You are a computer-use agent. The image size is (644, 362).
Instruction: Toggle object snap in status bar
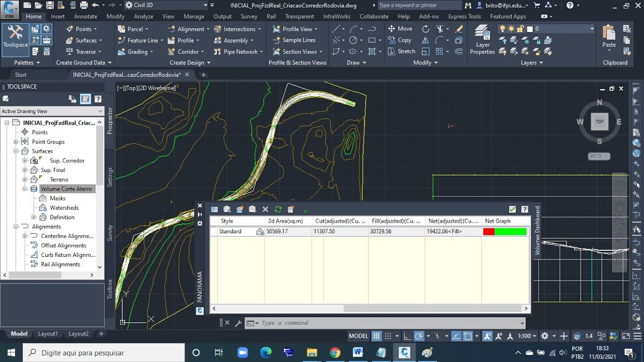pyautogui.click(x=467, y=336)
